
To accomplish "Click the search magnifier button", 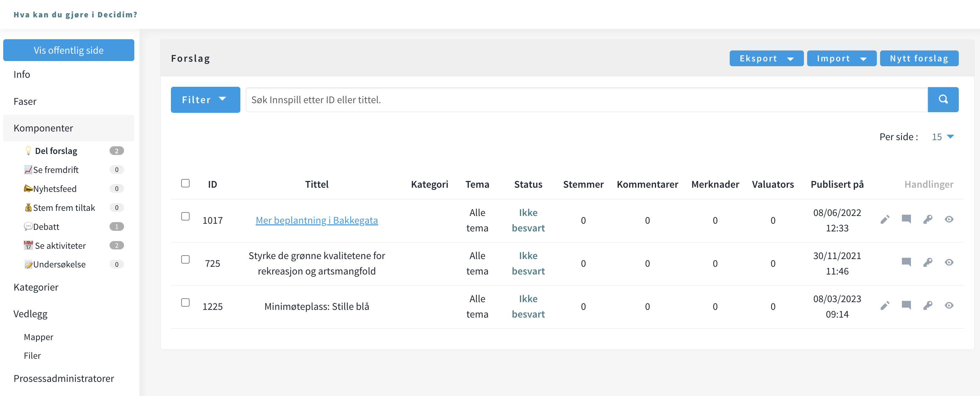I will pos(943,100).
